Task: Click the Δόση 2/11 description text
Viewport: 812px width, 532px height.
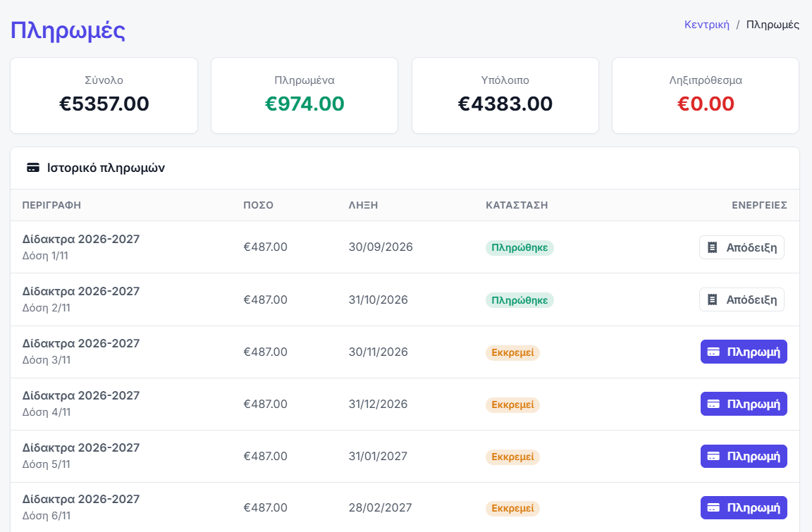Action: pyautogui.click(x=46, y=307)
